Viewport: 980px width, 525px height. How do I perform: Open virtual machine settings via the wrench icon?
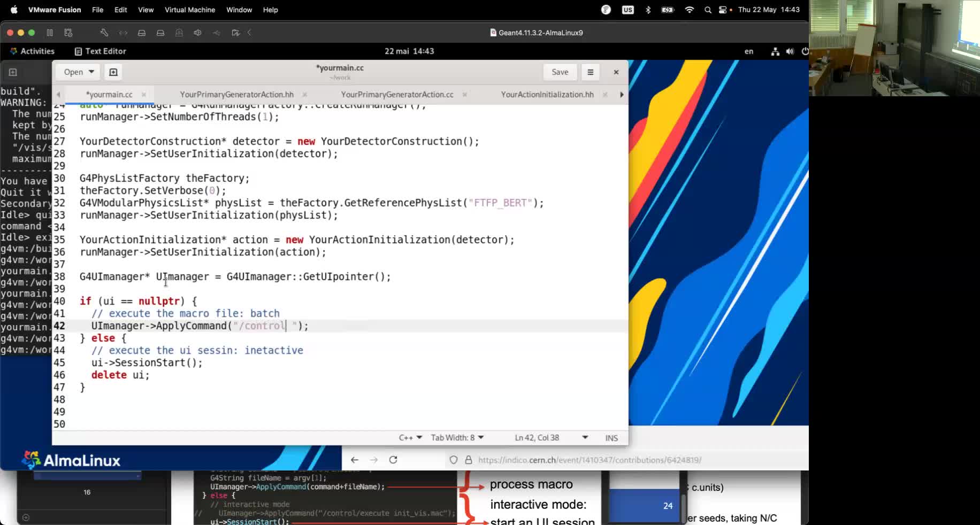click(x=104, y=33)
